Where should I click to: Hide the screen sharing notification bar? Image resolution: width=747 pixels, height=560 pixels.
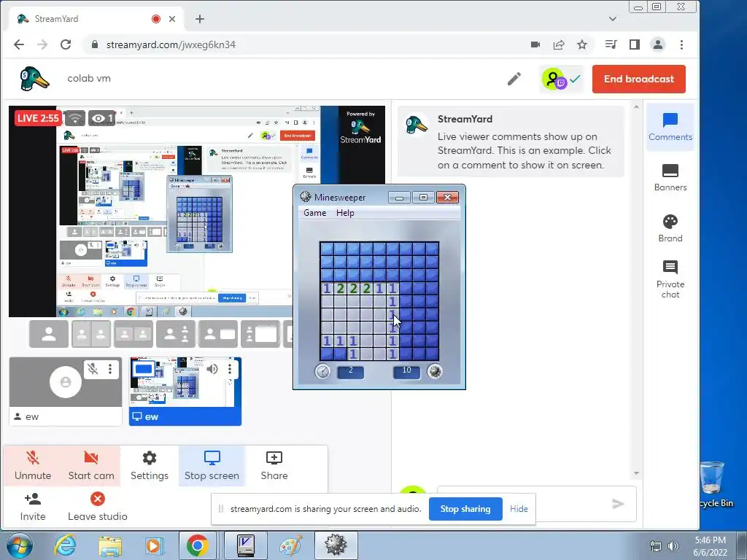point(519,508)
